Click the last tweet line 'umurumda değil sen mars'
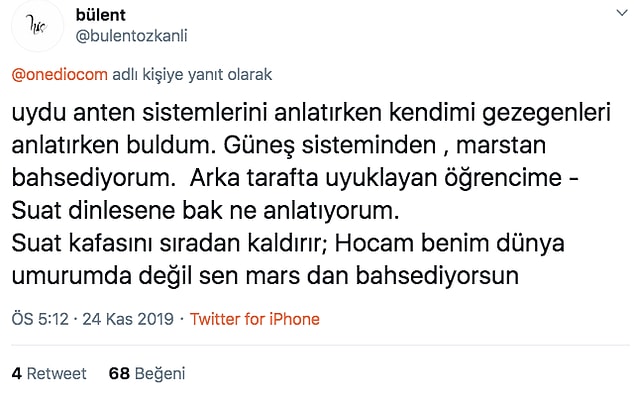 coord(265,277)
